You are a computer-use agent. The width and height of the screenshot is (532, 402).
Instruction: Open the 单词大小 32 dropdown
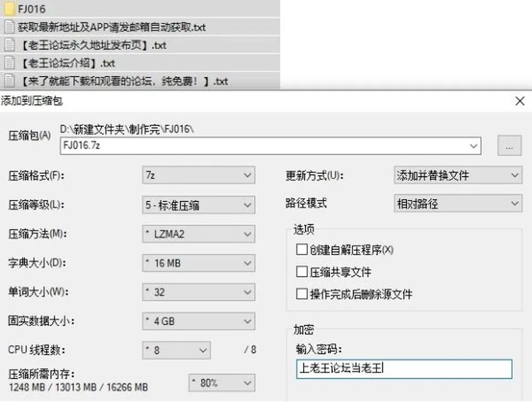coord(198,292)
